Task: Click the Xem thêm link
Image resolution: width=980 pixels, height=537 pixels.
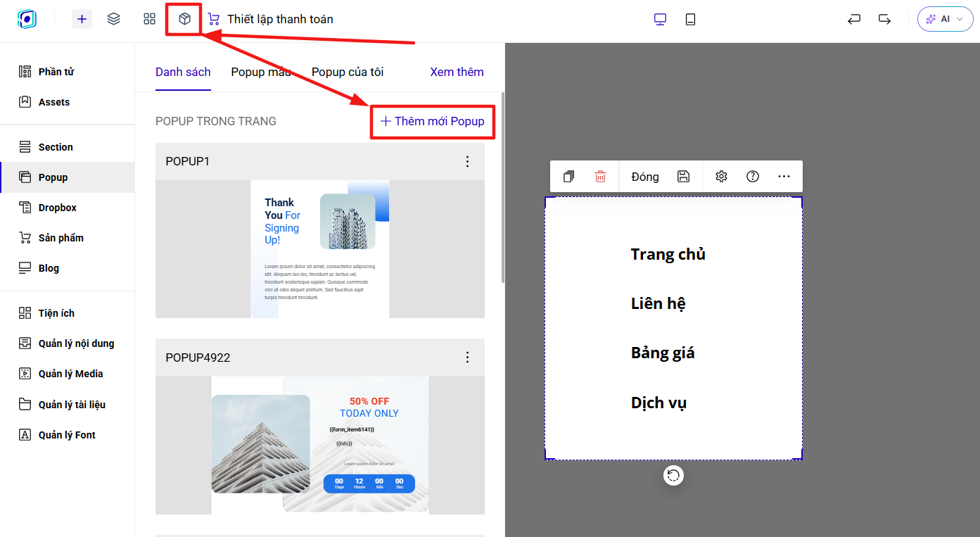Action: coord(457,72)
